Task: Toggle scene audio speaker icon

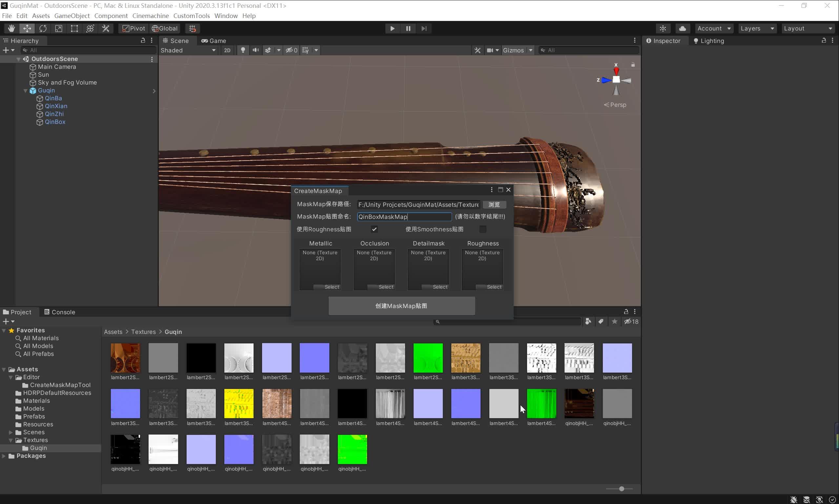Action: tap(256, 50)
